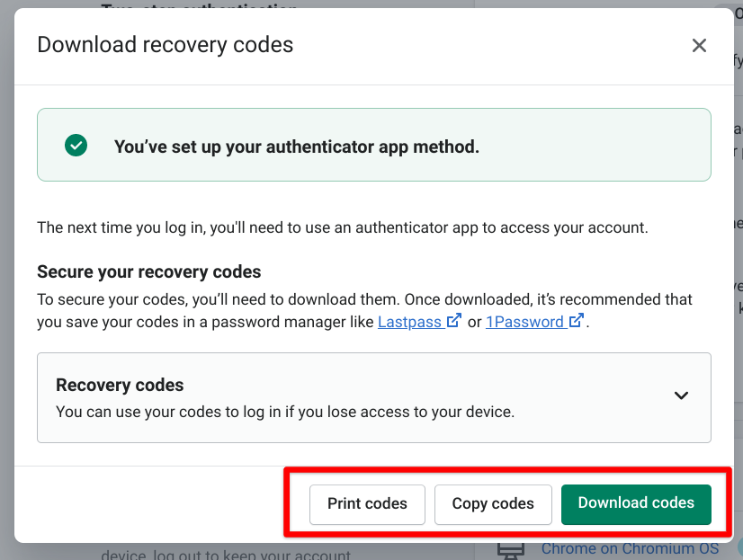The image size is (743, 560).
Task: Expand Recovery codes with the chevron arrow
Action: tap(681, 396)
